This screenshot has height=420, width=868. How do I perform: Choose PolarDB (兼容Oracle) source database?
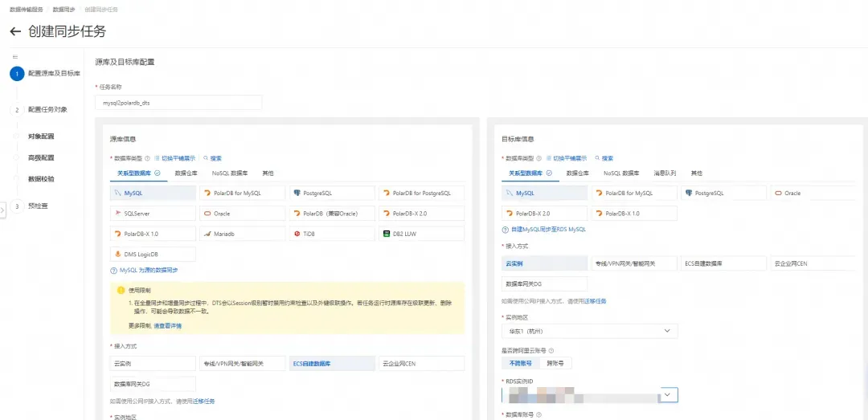pyautogui.click(x=332, y=213)
